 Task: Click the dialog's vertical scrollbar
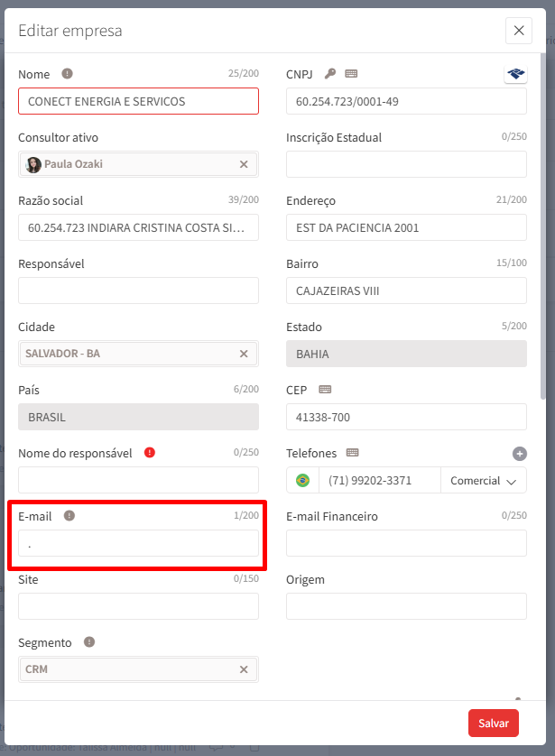click(x=542, y=226)
